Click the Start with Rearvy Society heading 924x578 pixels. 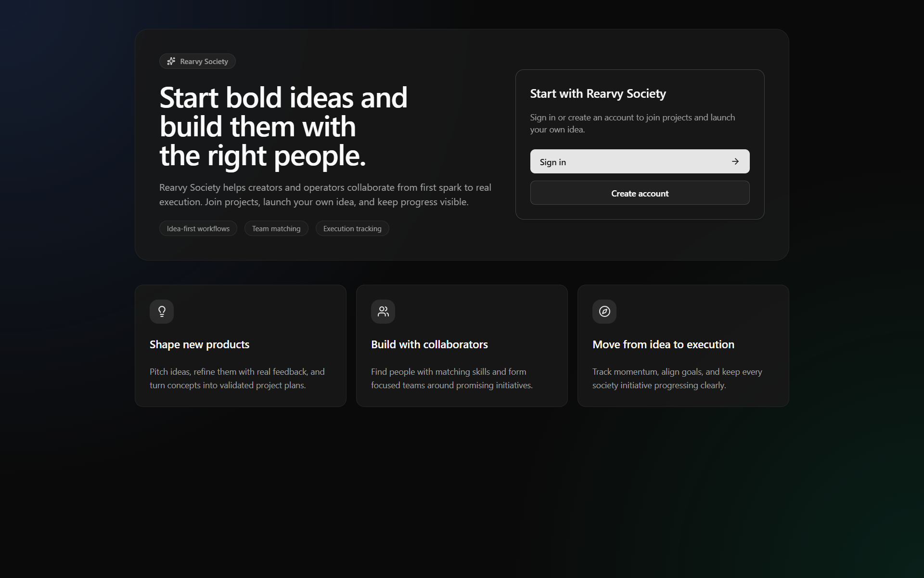coord(598,93)
